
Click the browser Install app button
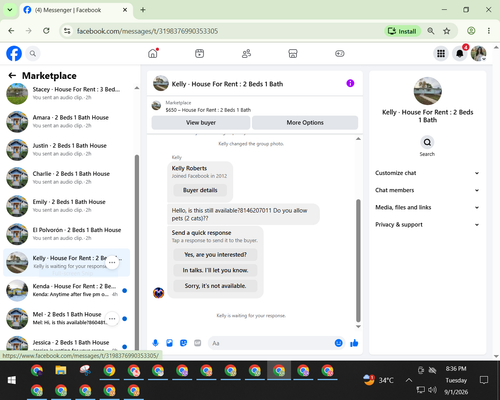click(402, 31)
